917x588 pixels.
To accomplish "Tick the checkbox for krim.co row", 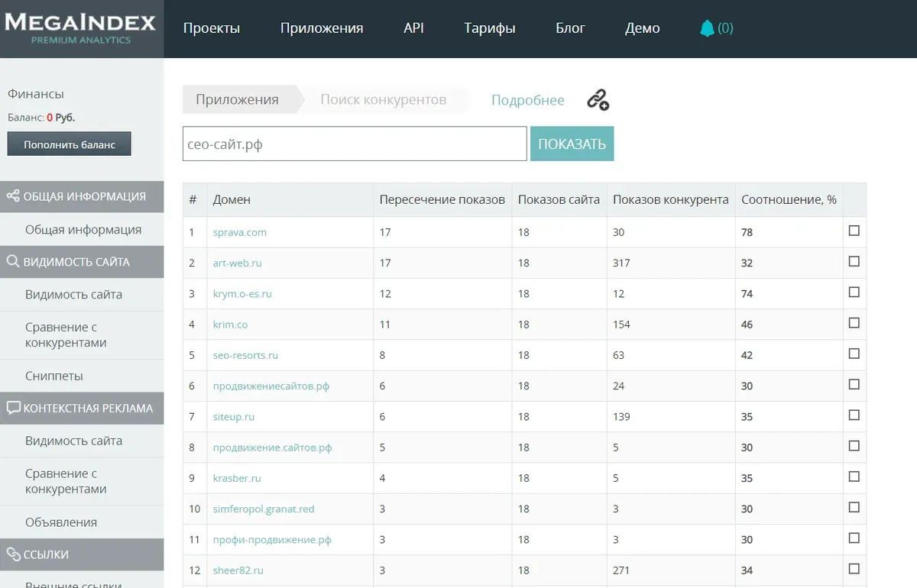I will pyautogui.click(x=854, y=323).
